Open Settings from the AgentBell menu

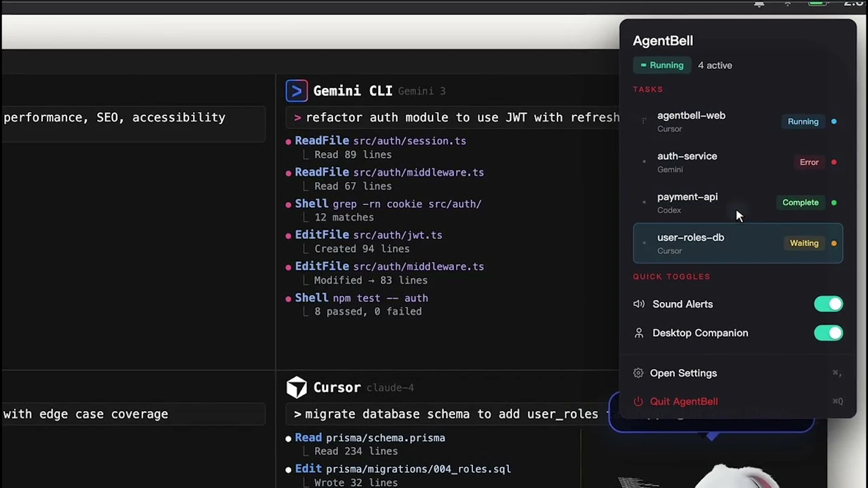pyautogui.click(x=738, y=373)
